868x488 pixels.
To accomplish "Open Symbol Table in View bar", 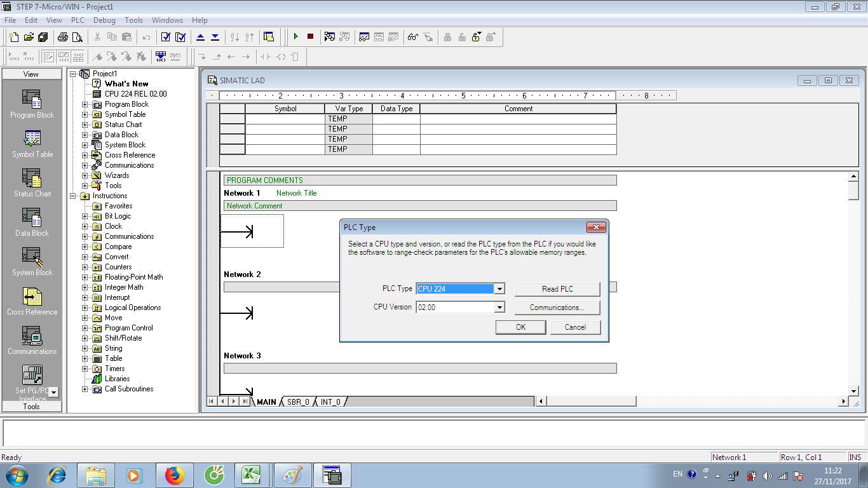I will click(x=32, y=144).
